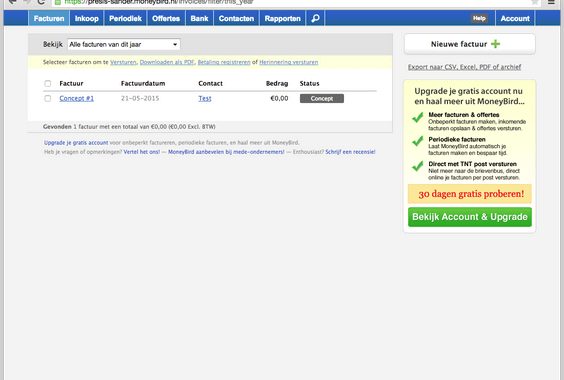Go to the Facturen tab
The height and width of the screenshot is (380, 564).
(49, 18)
